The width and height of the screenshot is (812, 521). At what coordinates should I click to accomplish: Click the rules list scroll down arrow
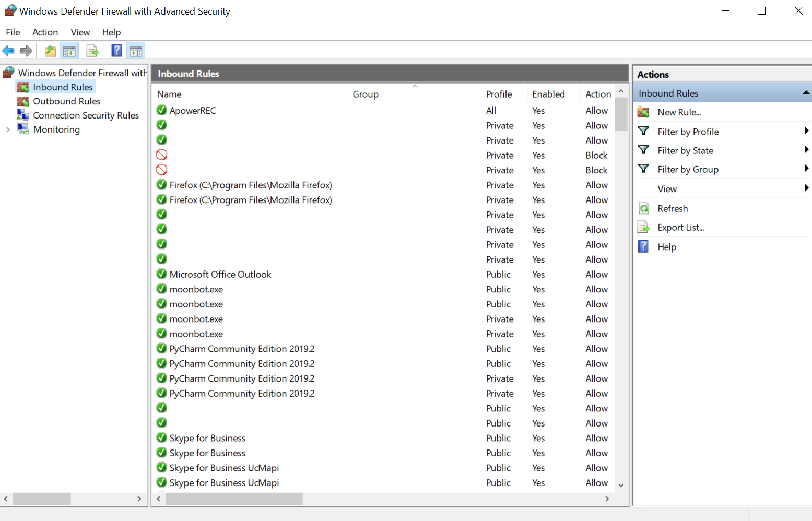pos(621,485)
